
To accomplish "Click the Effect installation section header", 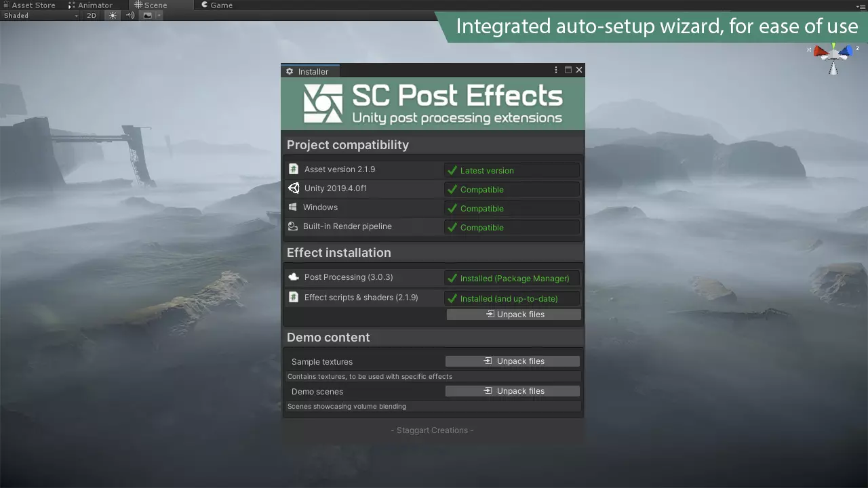I will tap(339, 253).
